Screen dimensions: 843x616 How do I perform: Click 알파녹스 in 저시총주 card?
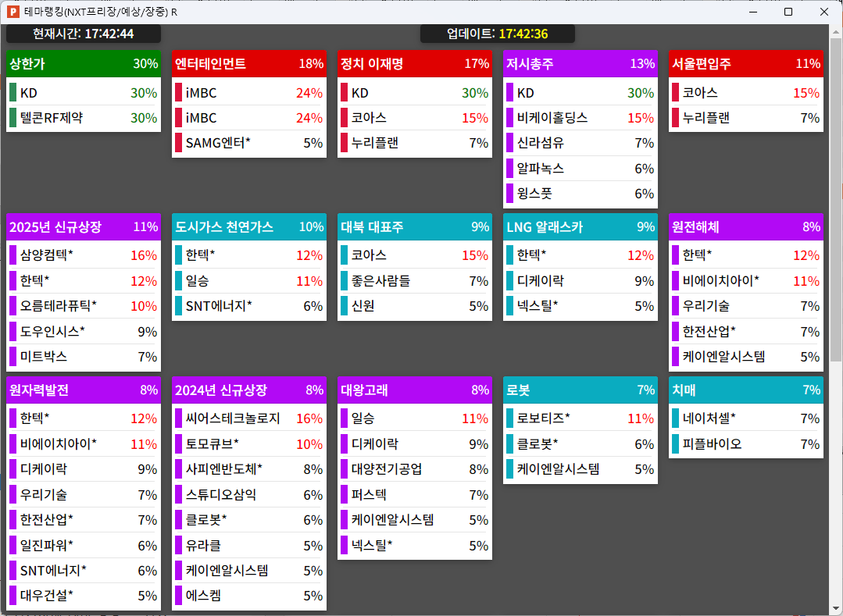[580, 169]
